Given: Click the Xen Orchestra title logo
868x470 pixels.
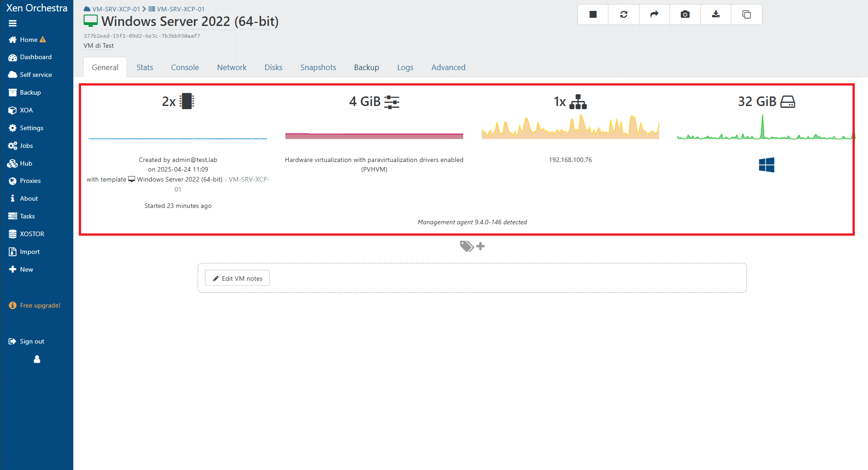Looking at the screenshot, I should point(37,8).
